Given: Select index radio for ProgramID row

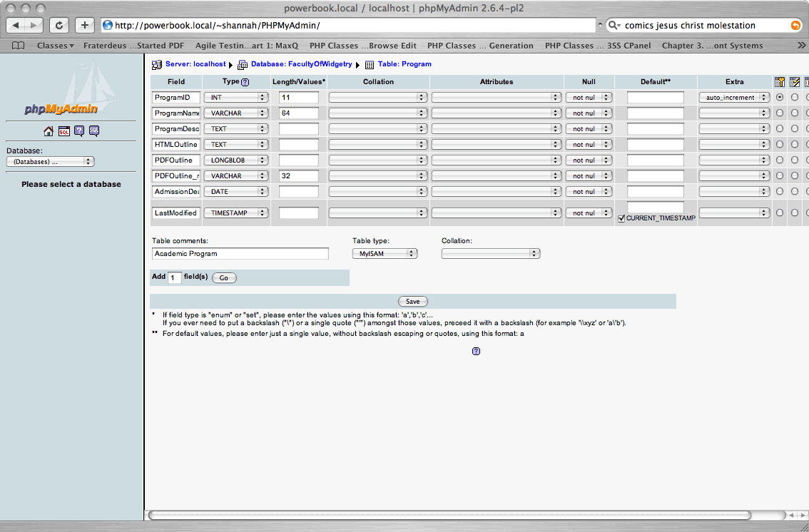Looking at the screenshot, I should pos(795,97).
